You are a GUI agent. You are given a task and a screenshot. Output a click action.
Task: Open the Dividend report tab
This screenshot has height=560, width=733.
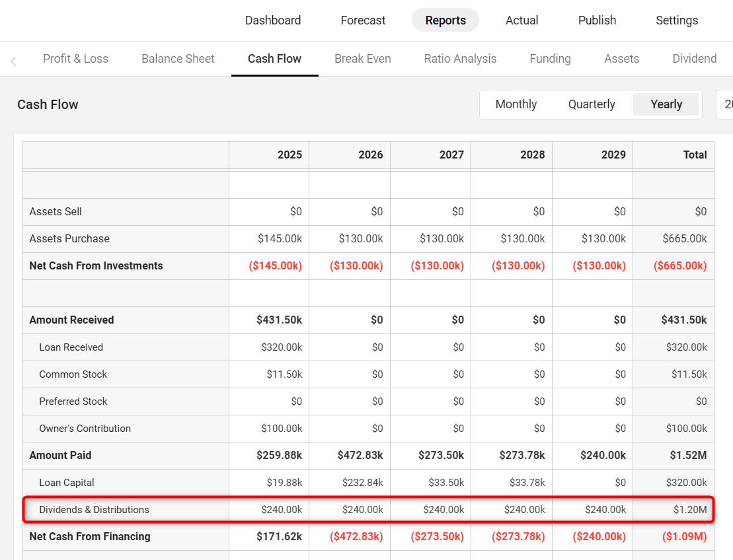[x=694, y=59]
